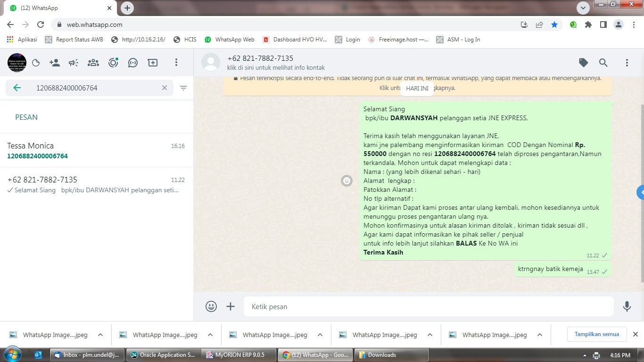Click the add contact icon in WhatsApp header
644x362 pixels.
[55, 63]
